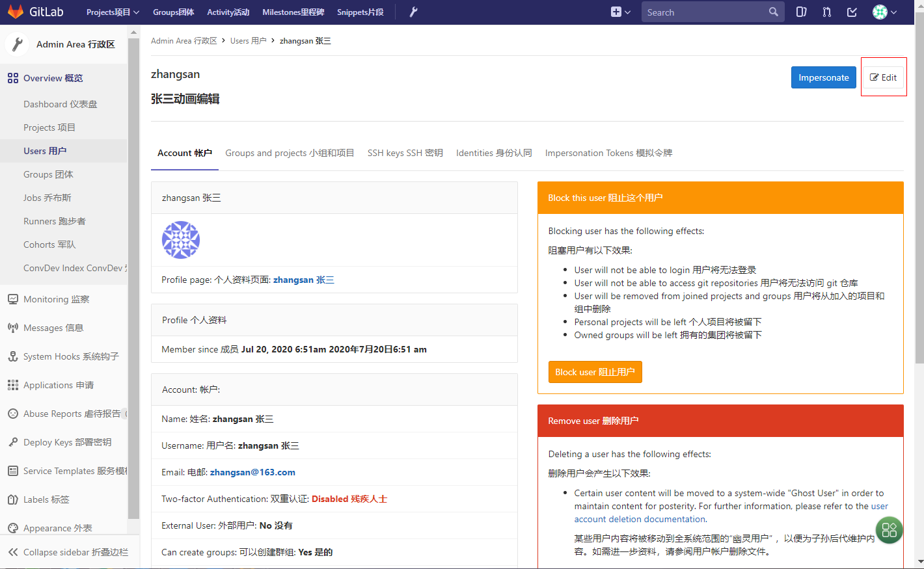The width and height of the screenshot is (924, 569).
Task: Click the Remove user panel header
Action: pos(720,421)
